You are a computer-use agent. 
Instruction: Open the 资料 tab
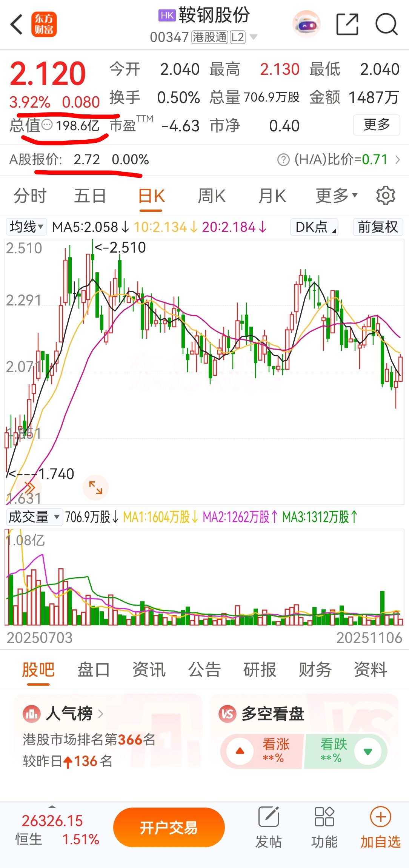371,670
